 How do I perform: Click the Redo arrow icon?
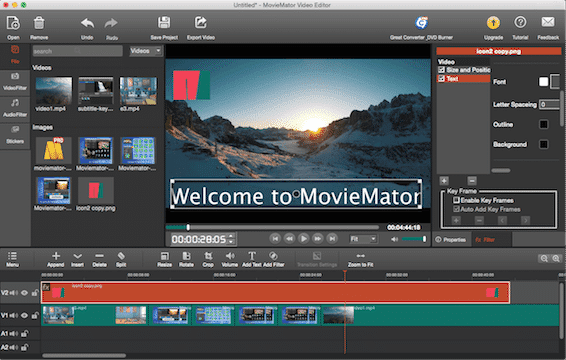pyautogui.click(x=111, y=23)
